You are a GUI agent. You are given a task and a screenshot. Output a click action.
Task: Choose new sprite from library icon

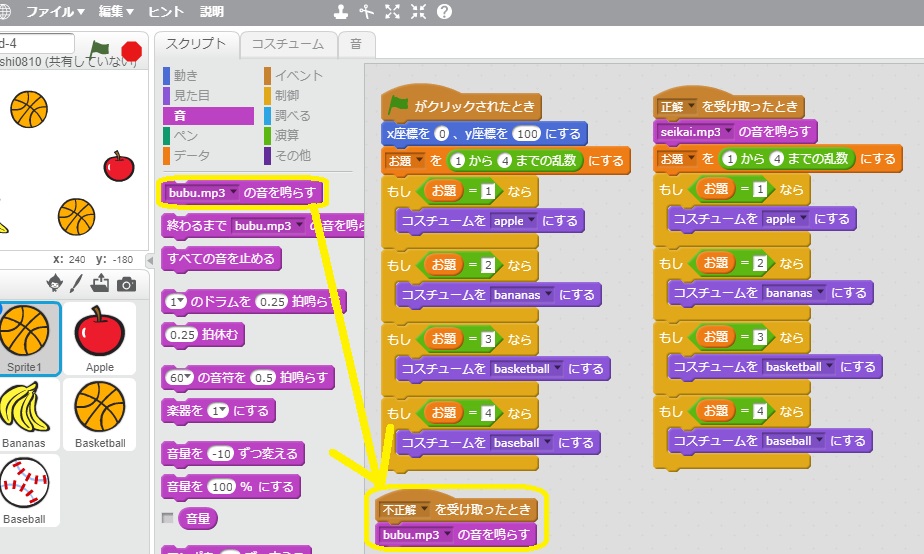click(x=55, y=283)
